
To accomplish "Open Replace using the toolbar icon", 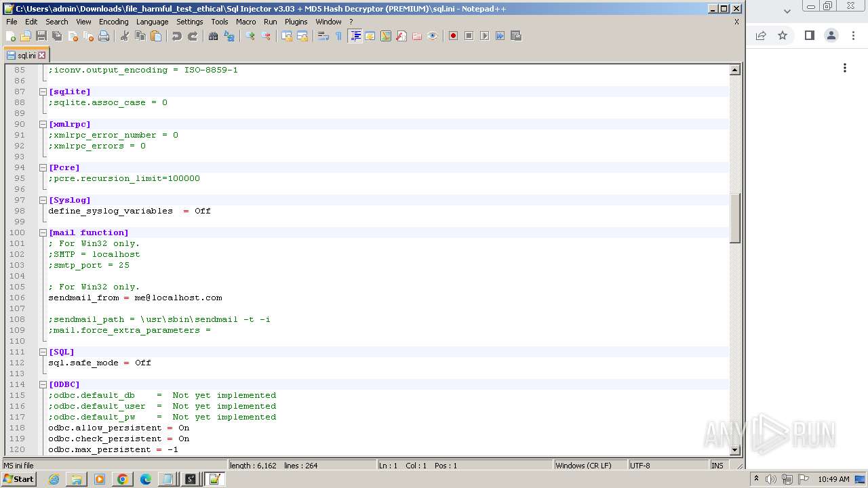I will click(x=229, y=36).
